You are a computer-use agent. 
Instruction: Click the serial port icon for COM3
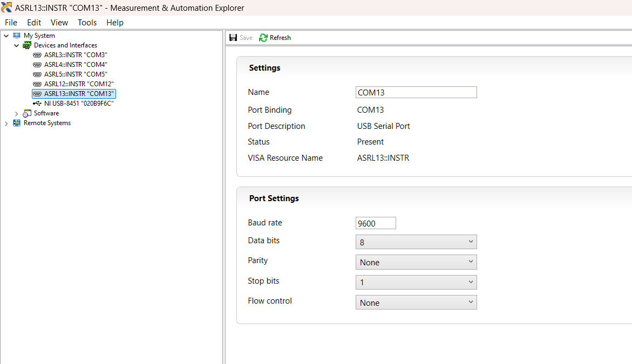[37, 55]
